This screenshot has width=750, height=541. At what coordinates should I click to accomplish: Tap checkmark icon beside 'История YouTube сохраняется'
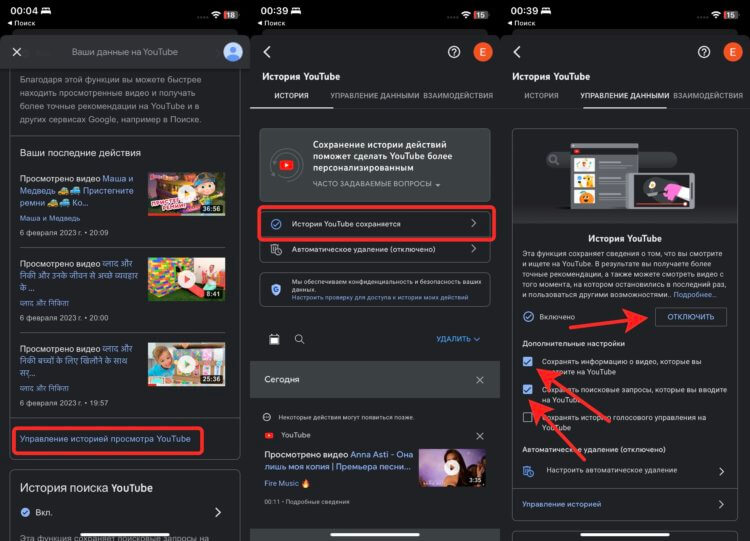276,224
